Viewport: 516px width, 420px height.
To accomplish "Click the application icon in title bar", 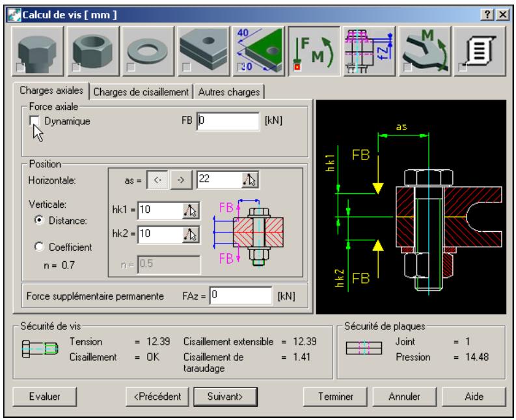I will 14,15.
